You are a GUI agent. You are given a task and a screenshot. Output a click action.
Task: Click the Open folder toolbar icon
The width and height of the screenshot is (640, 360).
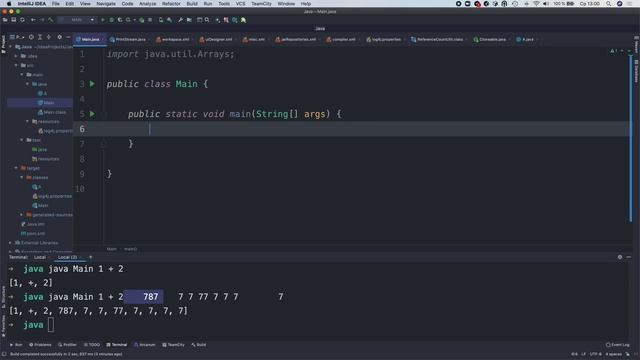[5, 20]
